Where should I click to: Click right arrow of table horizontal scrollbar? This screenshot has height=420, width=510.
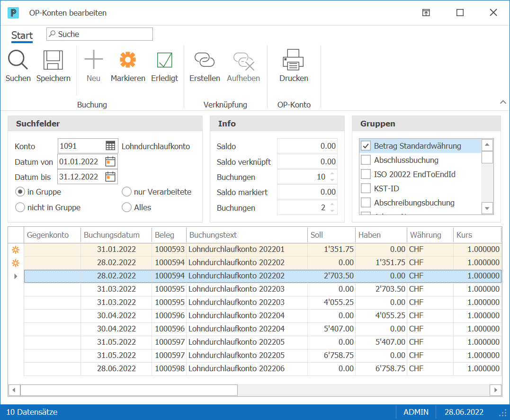point(495,390)
